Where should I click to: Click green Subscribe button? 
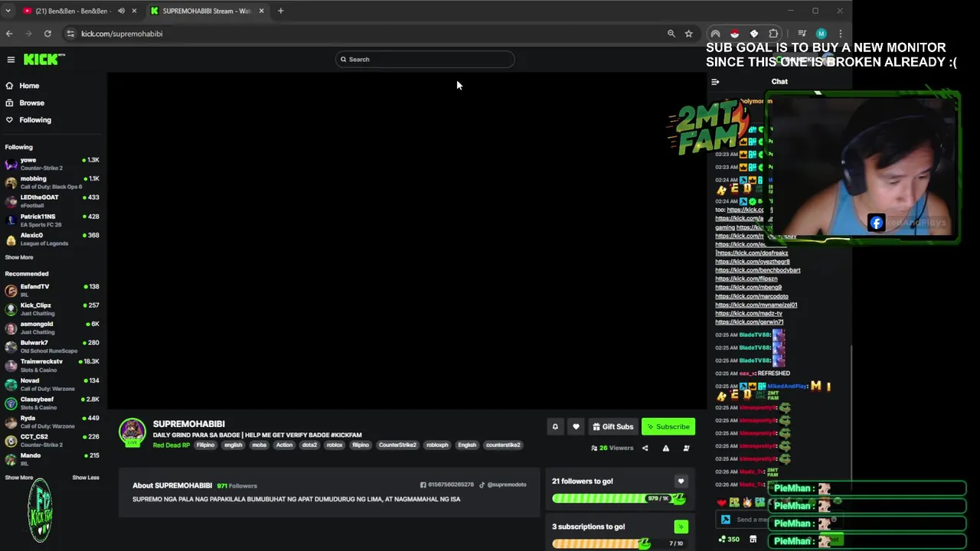click(668, 427)
